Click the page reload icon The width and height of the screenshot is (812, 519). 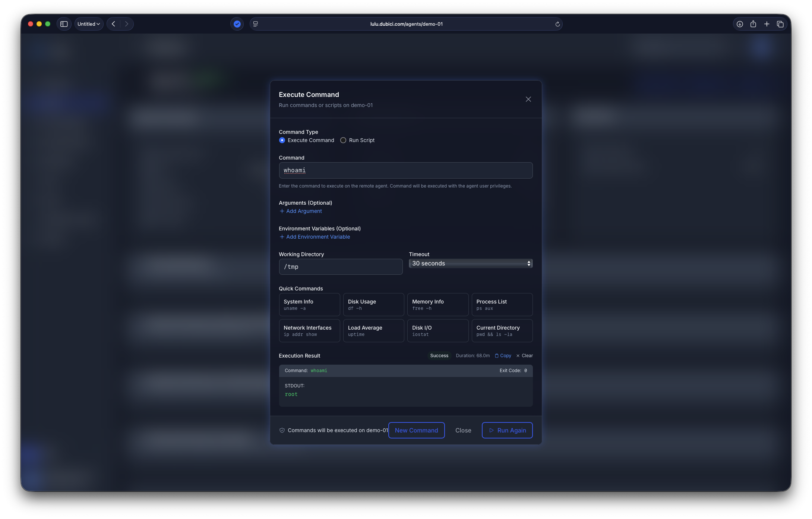[x=557, y=24]
